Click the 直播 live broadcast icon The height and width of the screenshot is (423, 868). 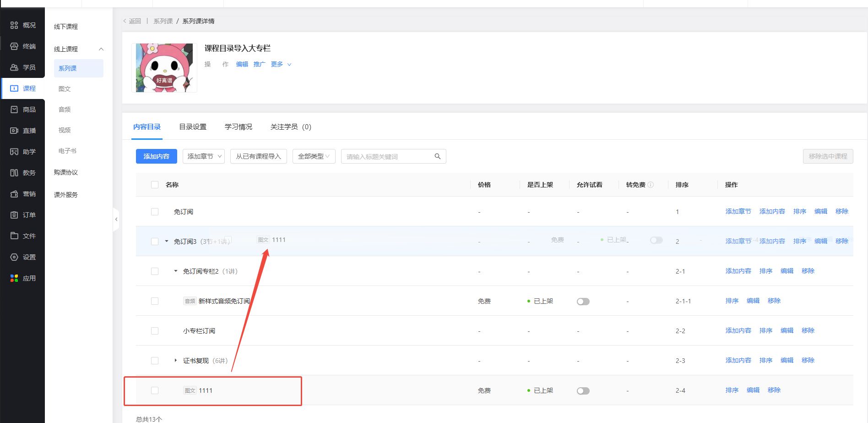click(14, 131)
